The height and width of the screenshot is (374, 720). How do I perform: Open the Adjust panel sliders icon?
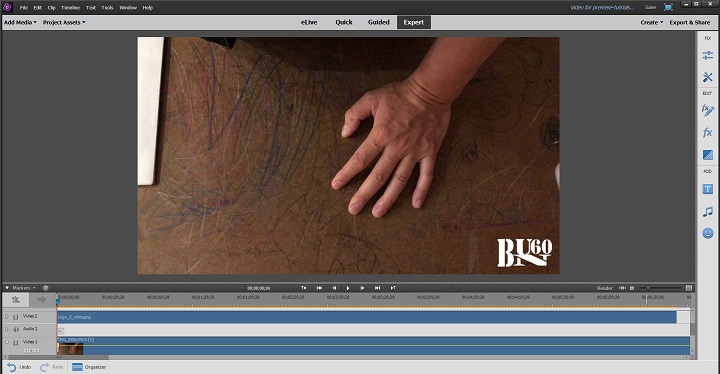708,55
